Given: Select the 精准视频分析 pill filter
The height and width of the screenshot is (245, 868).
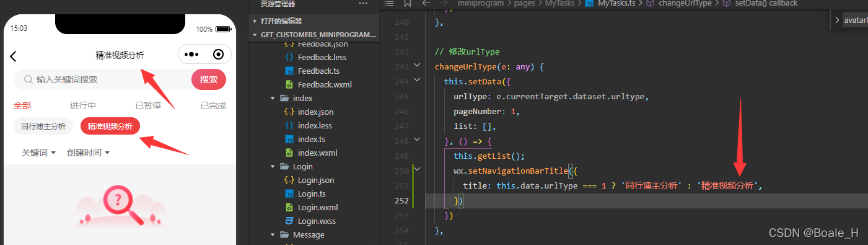Looking at the screenshot, I should click(x=110, y=126).
